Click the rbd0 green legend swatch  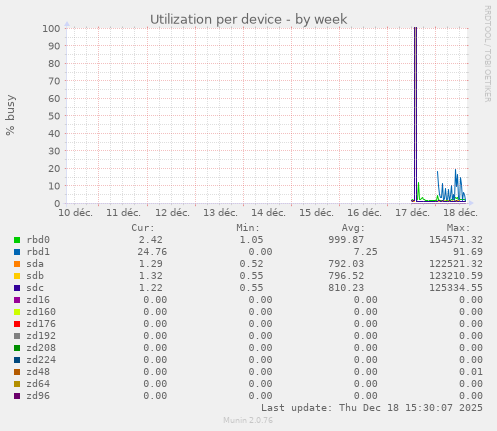17,240
